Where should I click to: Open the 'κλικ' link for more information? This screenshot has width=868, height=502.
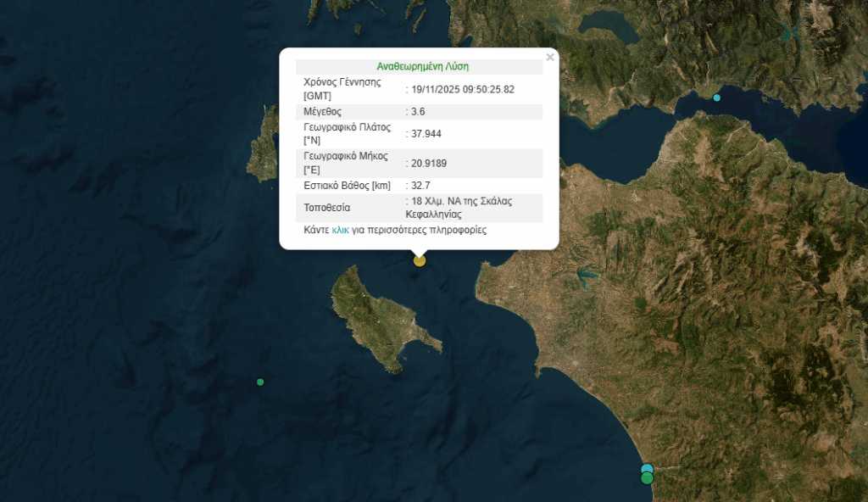[x=340, y=230]
